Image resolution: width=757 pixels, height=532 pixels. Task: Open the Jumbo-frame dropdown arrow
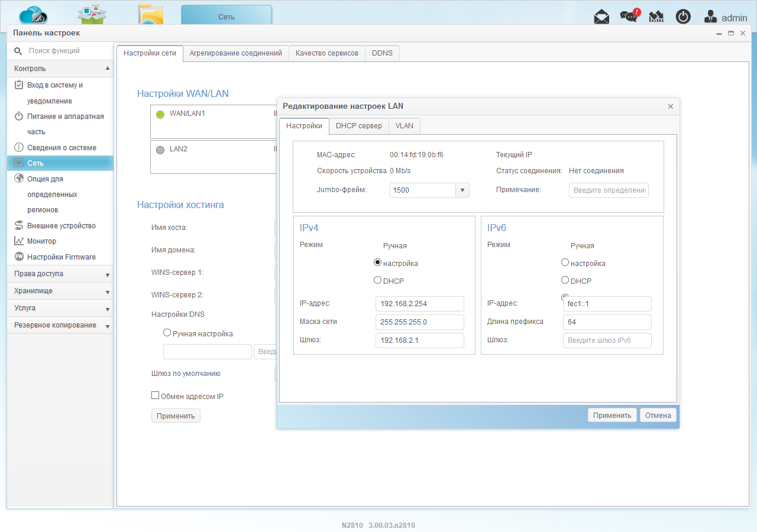tap(462, 190)
